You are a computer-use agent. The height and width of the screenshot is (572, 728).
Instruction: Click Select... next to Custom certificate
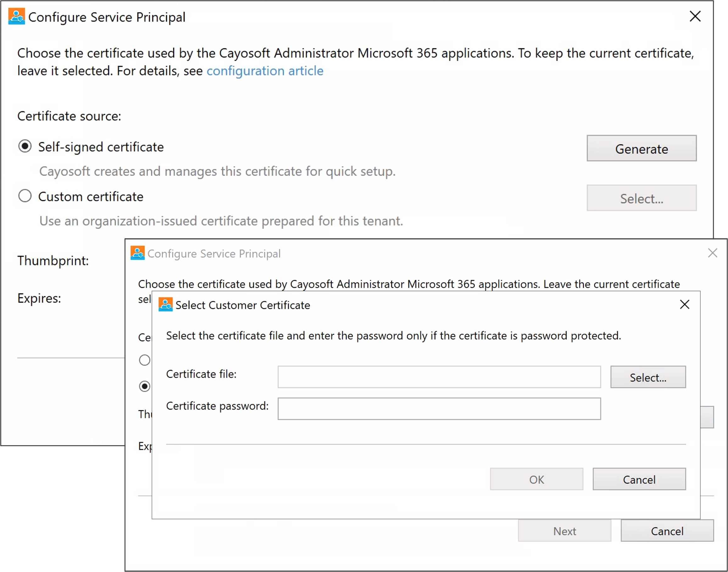click(x=641, y=198)
